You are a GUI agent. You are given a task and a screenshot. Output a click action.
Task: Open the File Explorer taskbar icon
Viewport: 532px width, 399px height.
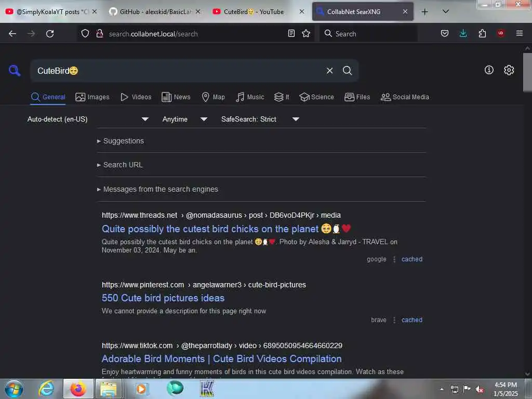point(108,389)
